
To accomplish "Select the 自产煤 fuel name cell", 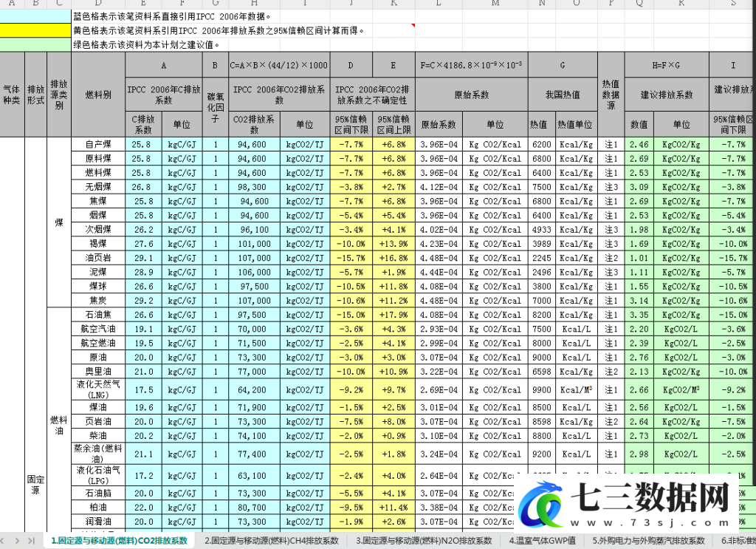I will point(98,144).
